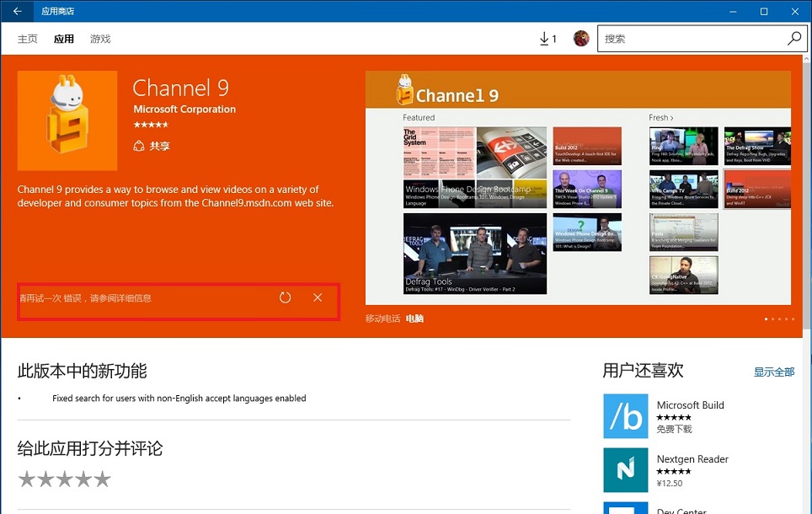The height and width of the screenshot is (514, 812).
Task: Click the Channel 9 star rating
Action: 151,125
